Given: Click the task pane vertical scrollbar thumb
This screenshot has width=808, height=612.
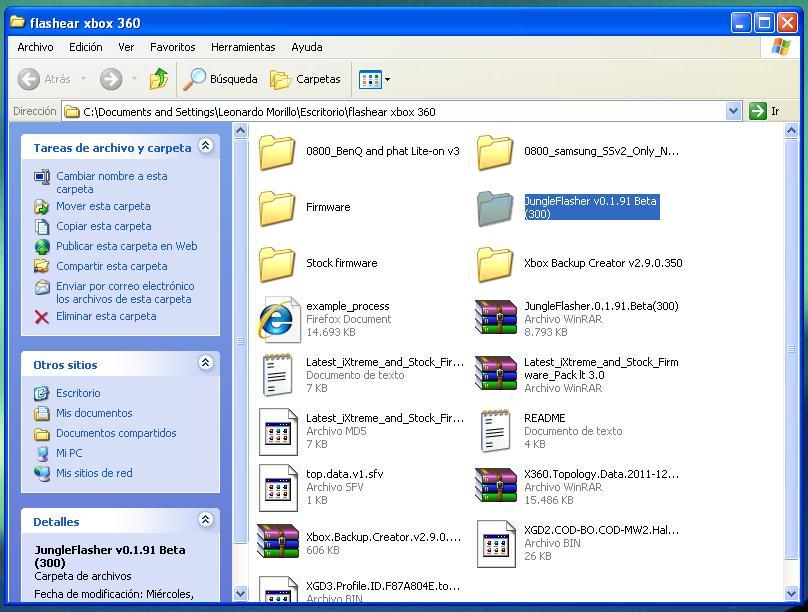Looking at the screenshot, I should [x=240, y=341].
